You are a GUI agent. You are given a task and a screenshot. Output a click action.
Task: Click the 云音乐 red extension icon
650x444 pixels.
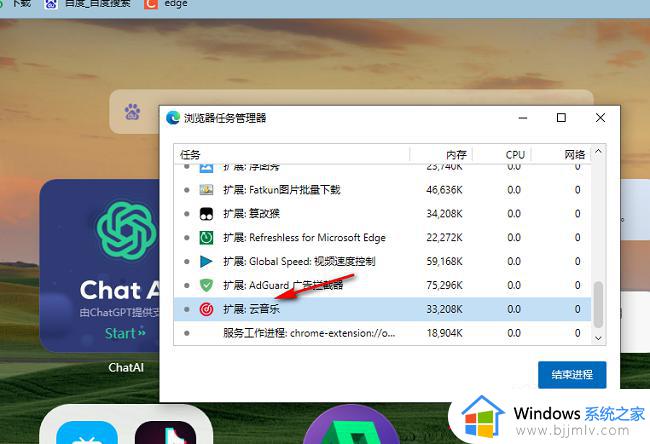[206, 309]
